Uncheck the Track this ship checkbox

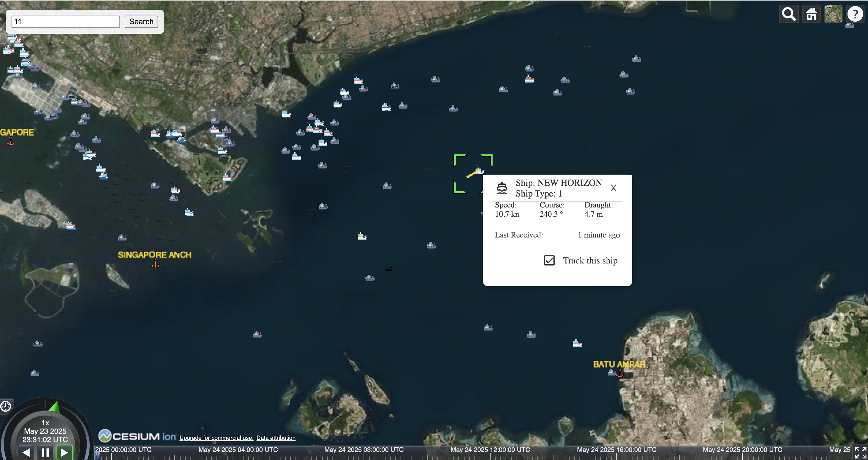[549, 260]
